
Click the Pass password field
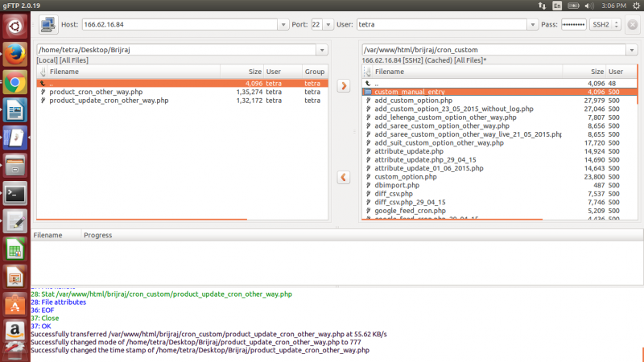click(x=574, y=25)
